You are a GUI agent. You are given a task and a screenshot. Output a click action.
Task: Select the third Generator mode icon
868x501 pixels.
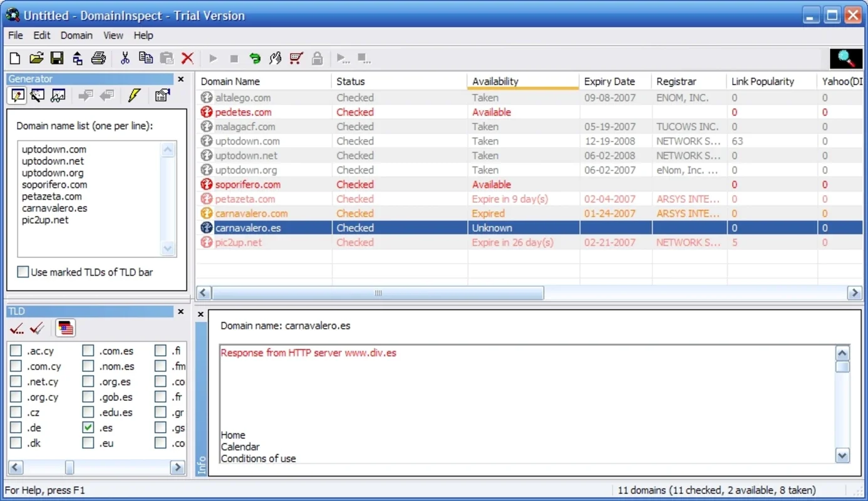point(58,95)
